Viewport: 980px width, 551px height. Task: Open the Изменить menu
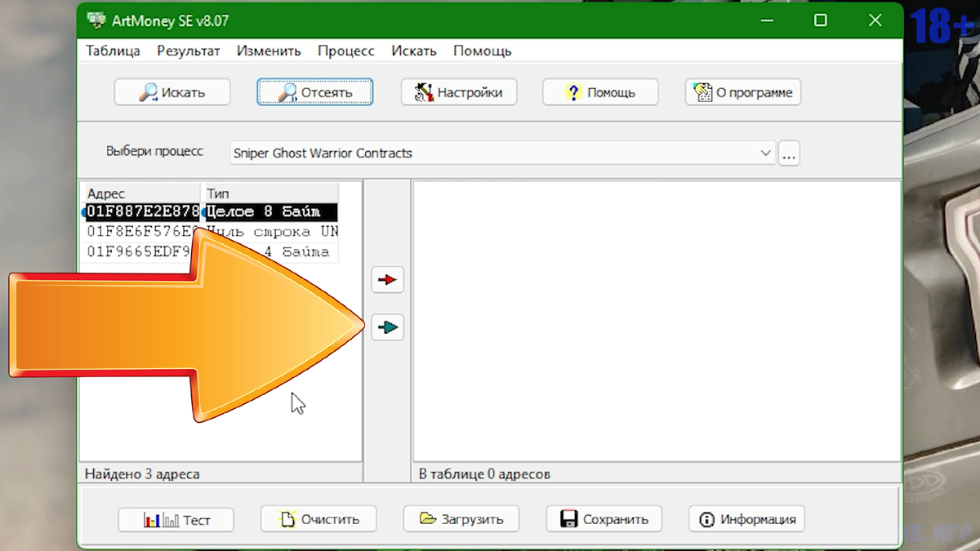pyautogui.click(x=269, y=51)
